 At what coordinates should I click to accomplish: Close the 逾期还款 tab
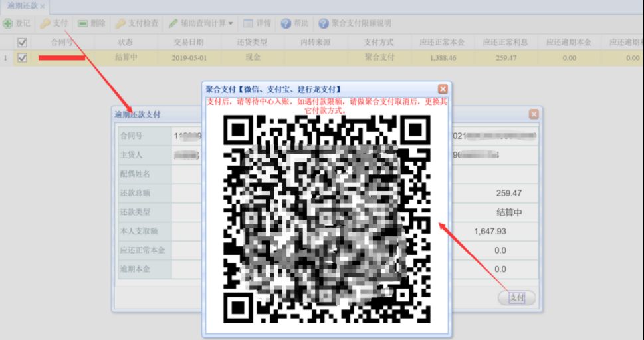(x=43, y=7)
